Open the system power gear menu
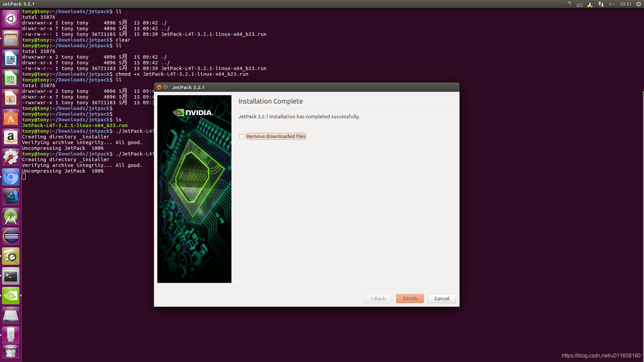The height and width of the screenshot is (362, 644). pyautogui.click(x=638, y=4)
